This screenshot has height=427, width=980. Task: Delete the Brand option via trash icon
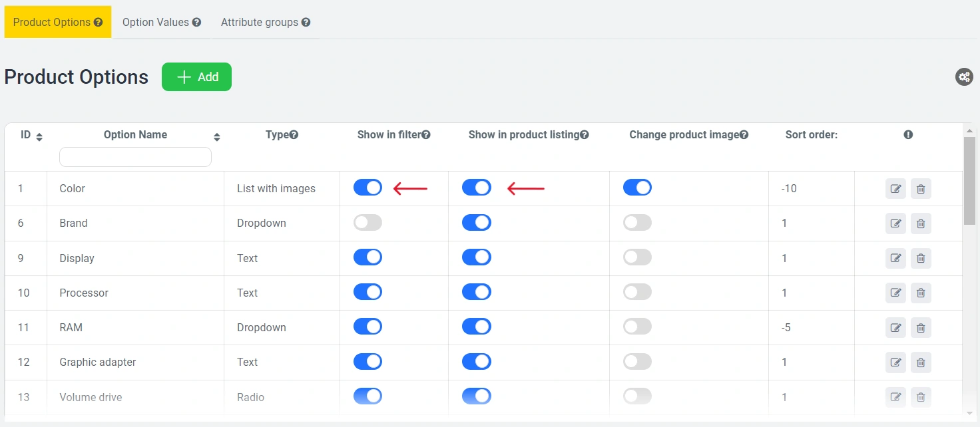921,223
